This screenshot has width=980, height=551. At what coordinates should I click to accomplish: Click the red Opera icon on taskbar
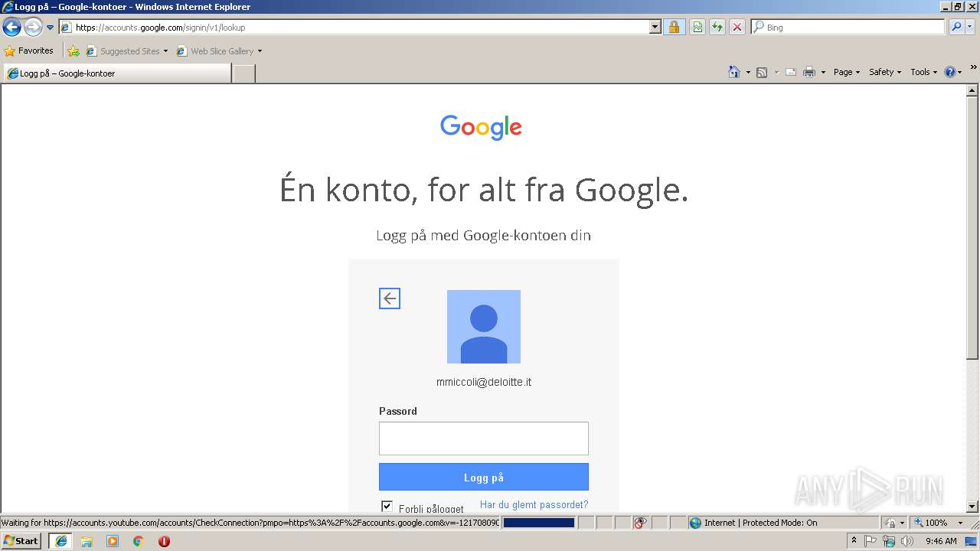coord(164,541)
